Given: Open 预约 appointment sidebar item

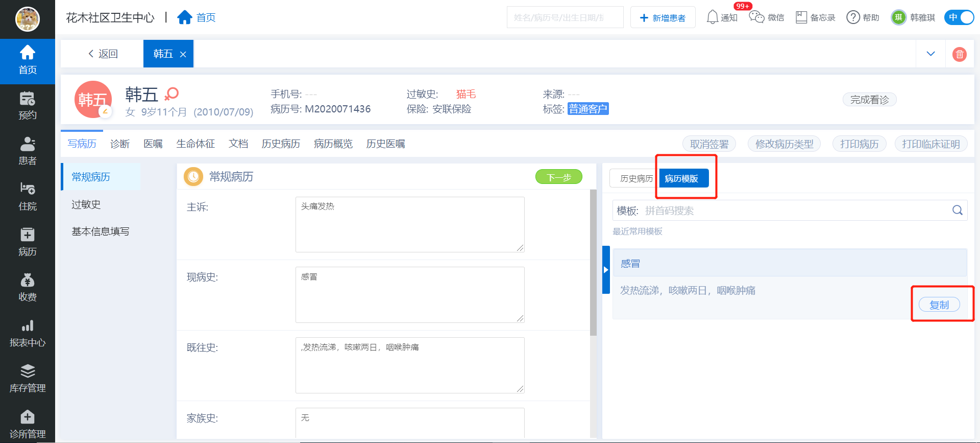Looking at the screenshot, I should click(x=28, y=106).
